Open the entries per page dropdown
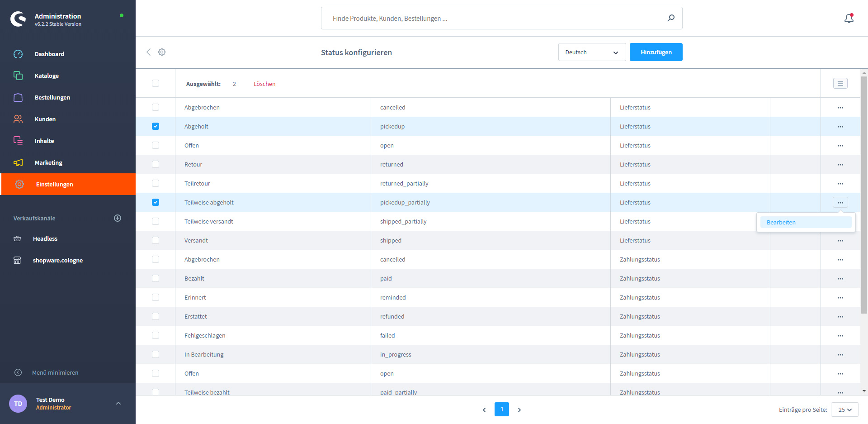868x424 pixels. click(x=844, y=410)
